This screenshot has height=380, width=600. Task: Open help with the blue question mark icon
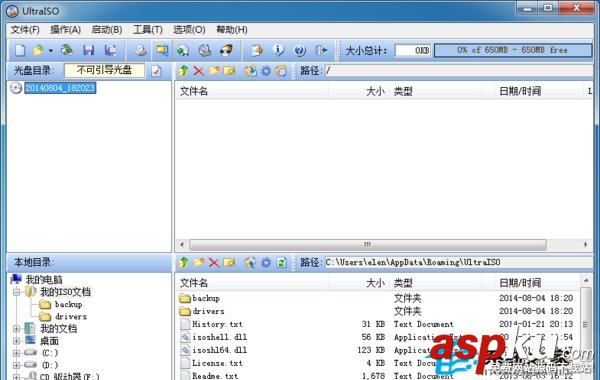300,50
